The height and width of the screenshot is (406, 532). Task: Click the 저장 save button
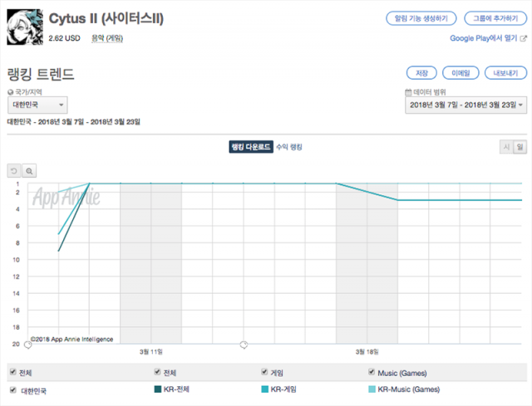(421, 73)
